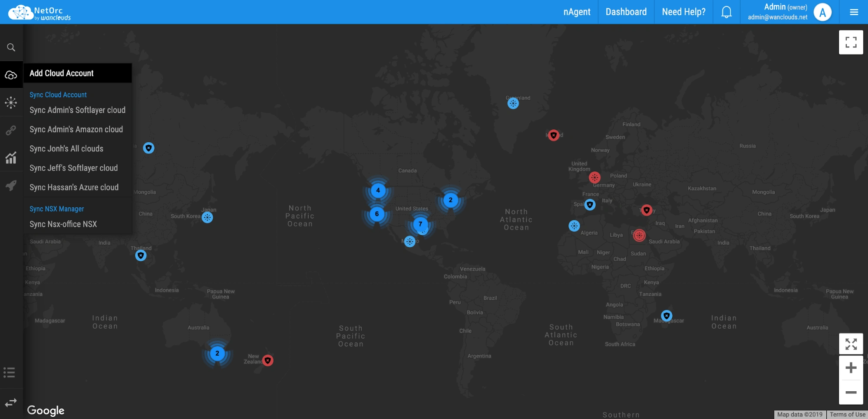Open Need Help? menu
Image resolution: width=868 pixels, height=419 pixels.
[x=683, y=12]
